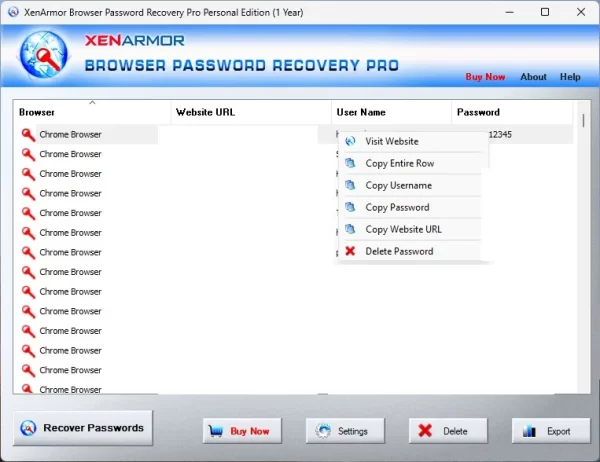This screenshot has height=462, width=600.
Task: Click the vertical scrollbar thumb of the list
Action: point(583,121)
